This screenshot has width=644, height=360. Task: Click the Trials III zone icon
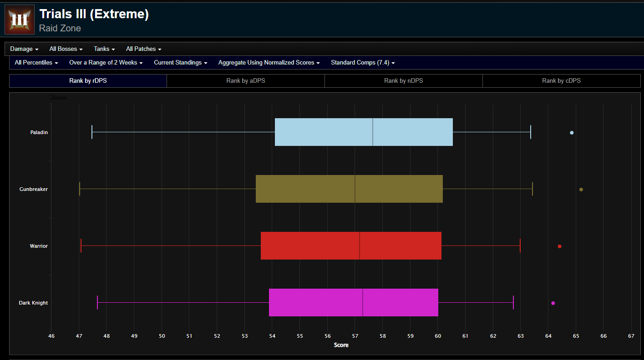pos(20,20)
